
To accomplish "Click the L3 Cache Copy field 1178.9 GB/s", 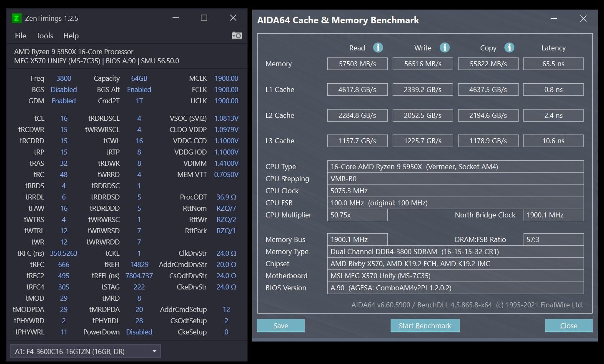I will pyautogui.click(x=488, y=141).
